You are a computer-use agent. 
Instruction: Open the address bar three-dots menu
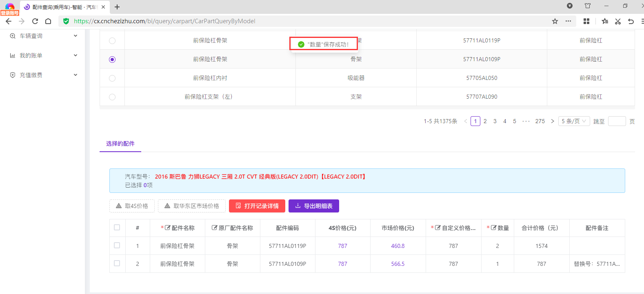[568, 21]
